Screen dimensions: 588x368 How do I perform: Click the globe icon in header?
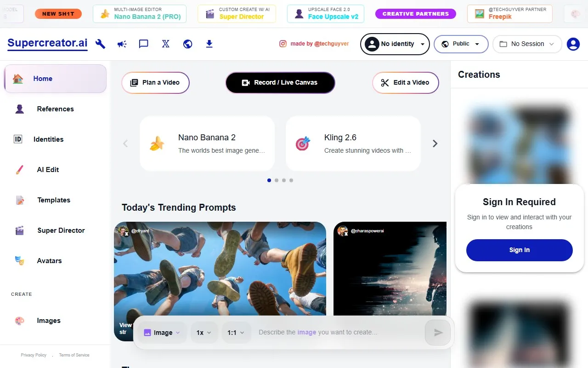(x=187, y=44)
